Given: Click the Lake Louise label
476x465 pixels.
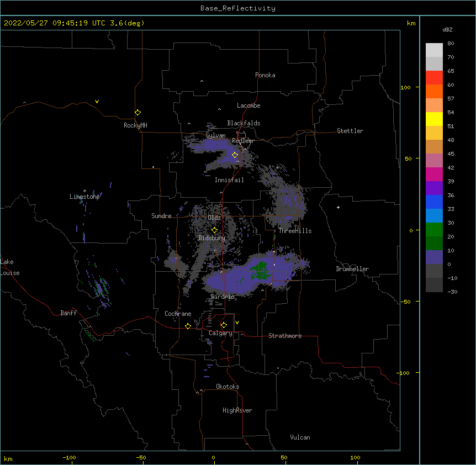Looking at the screenshot, I should [x=10, y=267].
